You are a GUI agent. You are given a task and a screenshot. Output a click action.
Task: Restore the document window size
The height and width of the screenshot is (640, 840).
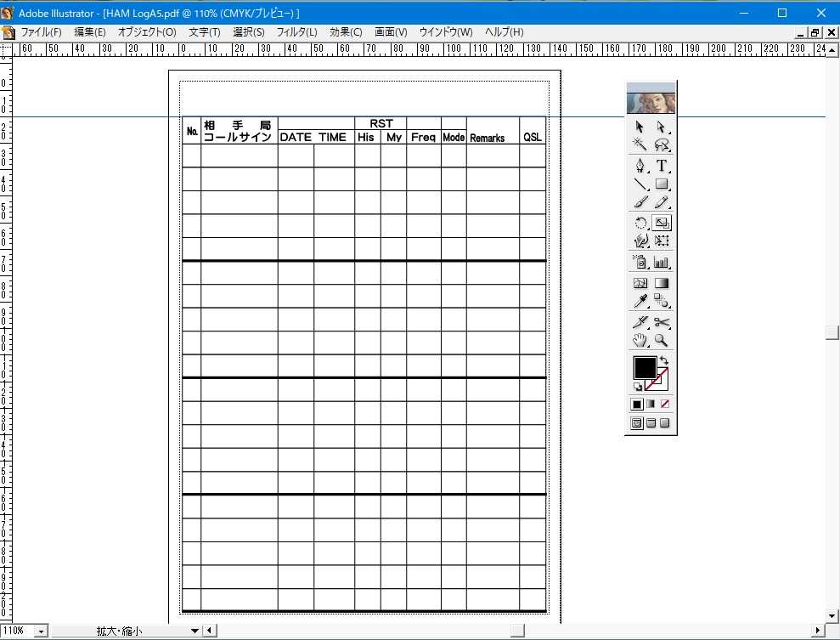coord(815,32)
